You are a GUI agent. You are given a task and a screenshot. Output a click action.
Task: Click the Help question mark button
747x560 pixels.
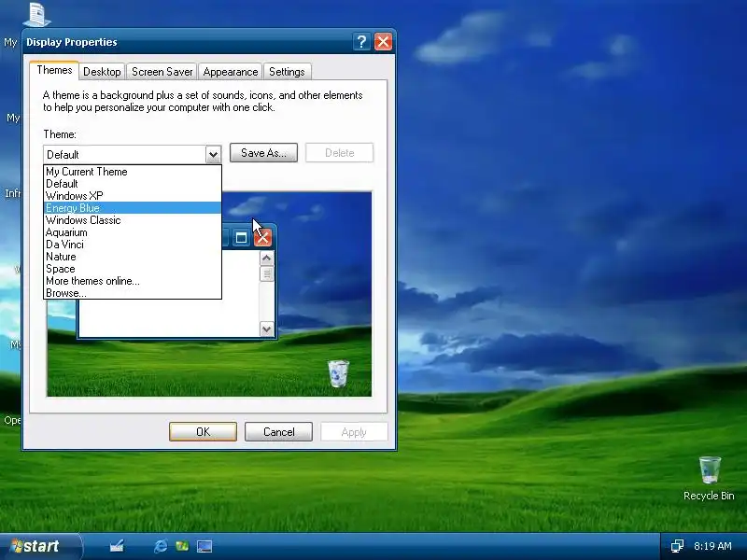tap(361, 42)
